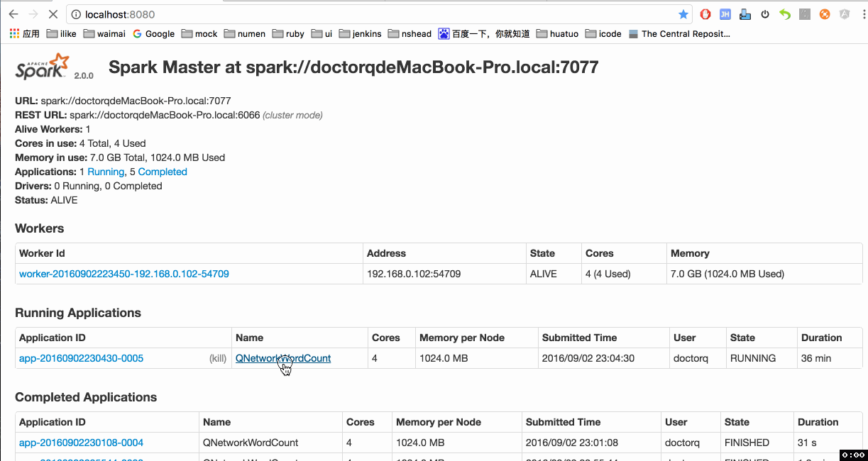Click the green return arrow extension
This screenshot has width=868, height=461.
coord(785,14)
